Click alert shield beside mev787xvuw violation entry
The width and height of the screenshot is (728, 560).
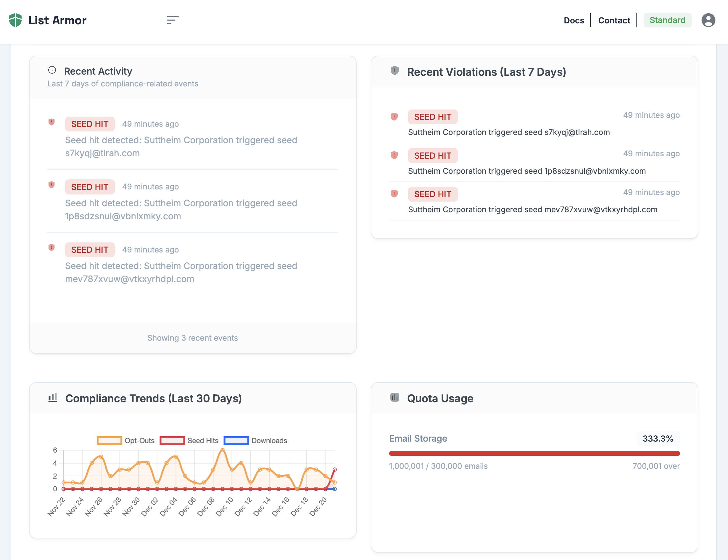coord(394,194)
